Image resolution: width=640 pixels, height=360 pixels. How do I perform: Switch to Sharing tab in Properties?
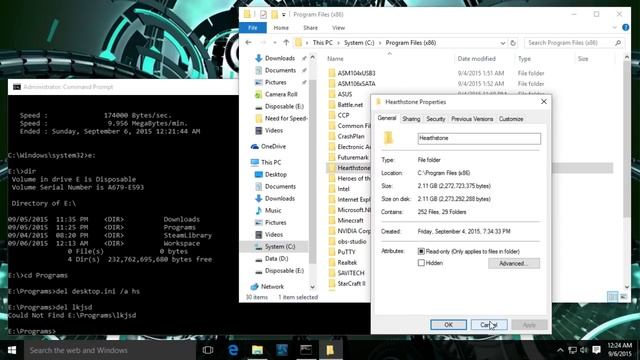point(411,119)
